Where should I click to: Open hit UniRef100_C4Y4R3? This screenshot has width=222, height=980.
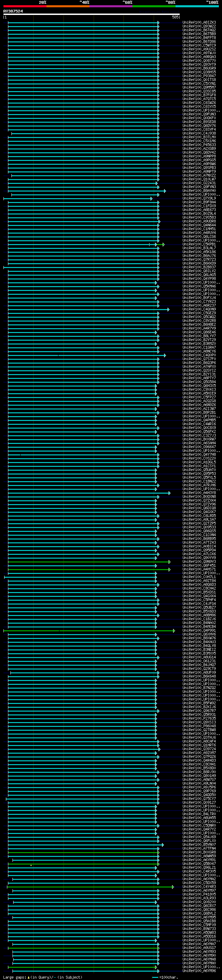pos(199,887)
